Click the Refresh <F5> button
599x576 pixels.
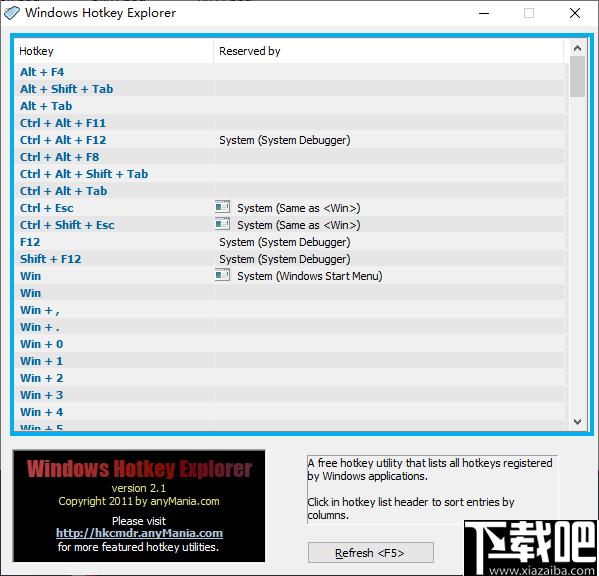click(371, 553)
